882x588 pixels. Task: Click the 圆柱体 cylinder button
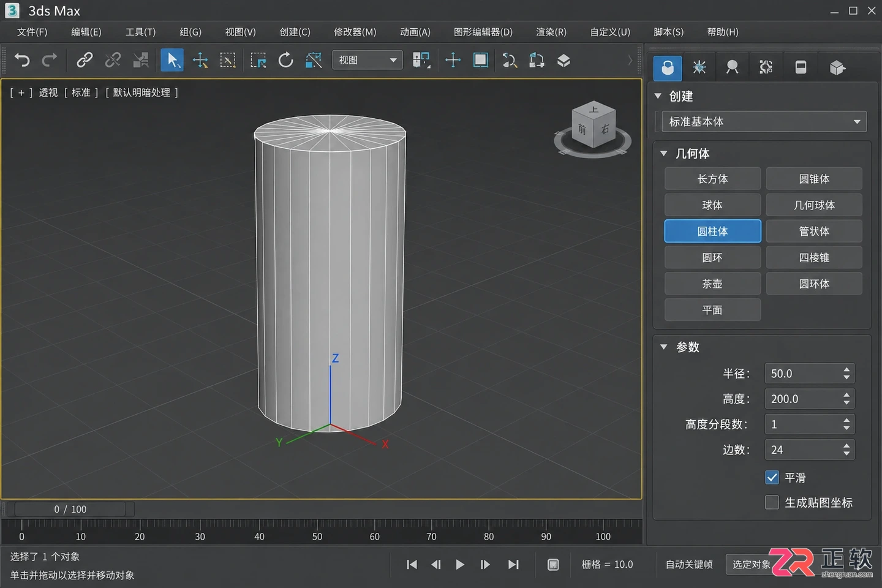click(712, 232)
